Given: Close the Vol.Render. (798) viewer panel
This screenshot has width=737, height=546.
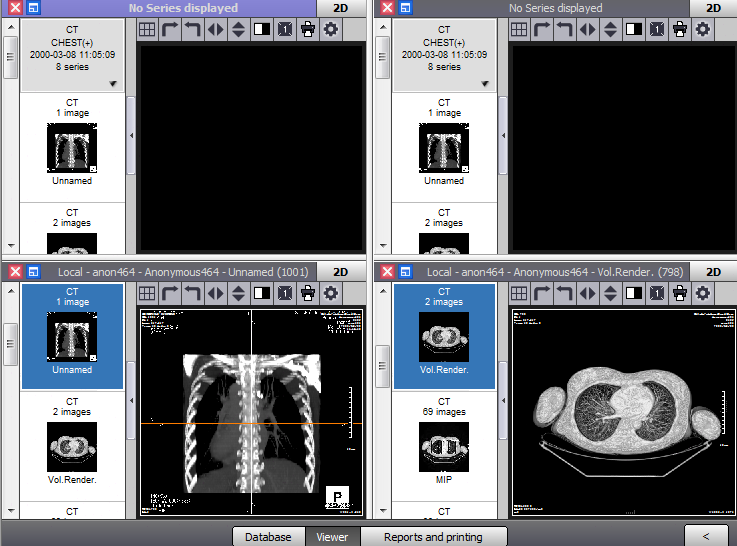Looking at the screenshot, I should coord(387,272).
